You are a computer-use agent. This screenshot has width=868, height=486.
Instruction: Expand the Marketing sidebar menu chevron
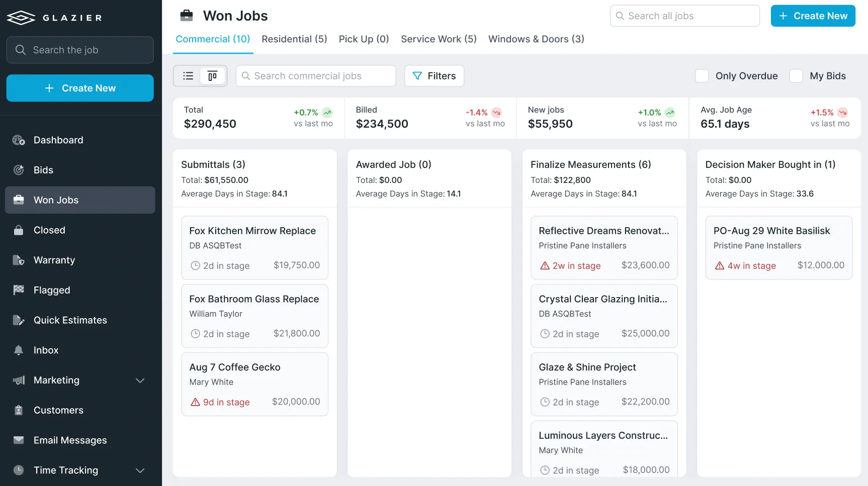(140, 380)
